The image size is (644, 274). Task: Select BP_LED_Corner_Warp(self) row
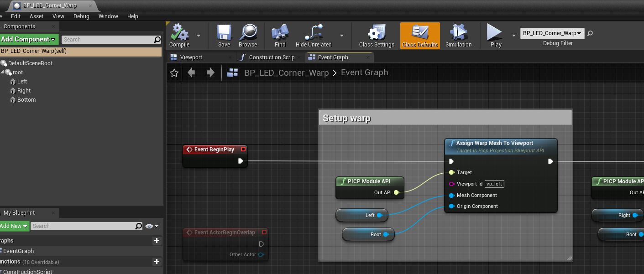click(81, 51)
